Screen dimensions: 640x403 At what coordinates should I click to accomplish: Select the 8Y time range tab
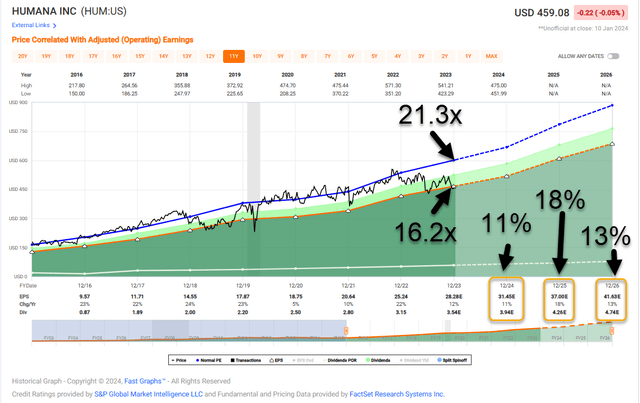point(304,56)
